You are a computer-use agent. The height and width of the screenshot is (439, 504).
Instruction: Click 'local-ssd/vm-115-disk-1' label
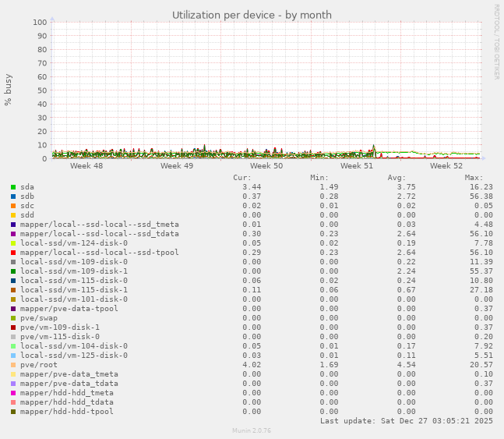(74, 289)
